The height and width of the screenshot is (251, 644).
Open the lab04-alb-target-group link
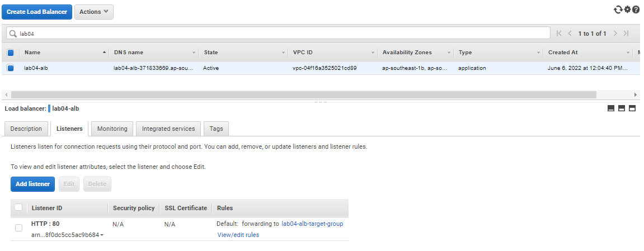point(312,224)
